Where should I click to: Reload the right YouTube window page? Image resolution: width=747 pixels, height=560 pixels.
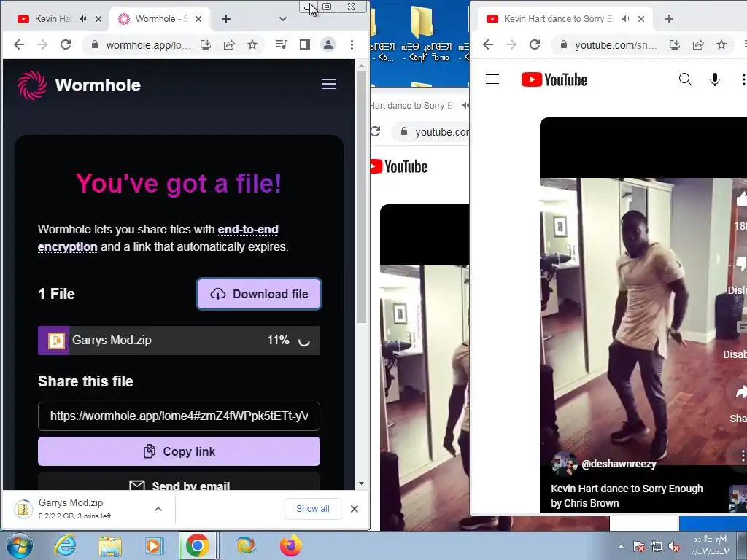(535, 44)
